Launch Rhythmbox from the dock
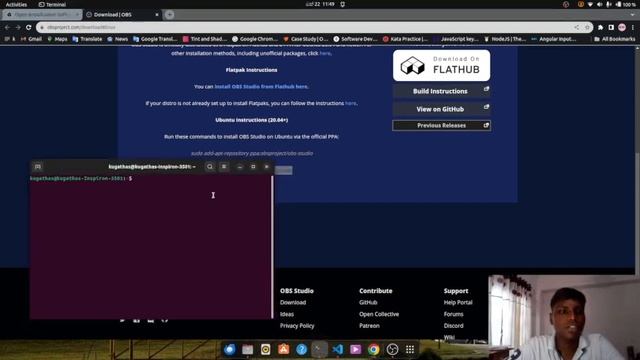Screen dimensions: 640x360 point(265,349)
